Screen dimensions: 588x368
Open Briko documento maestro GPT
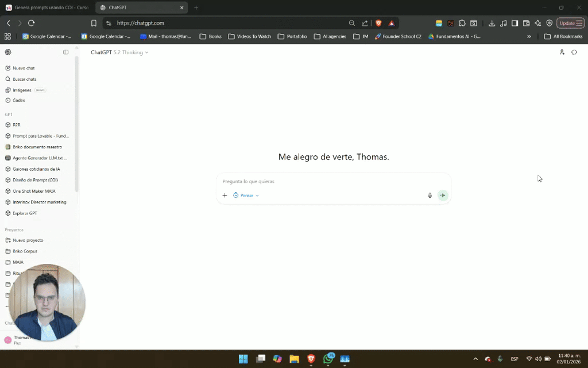(x=34, y=147)
